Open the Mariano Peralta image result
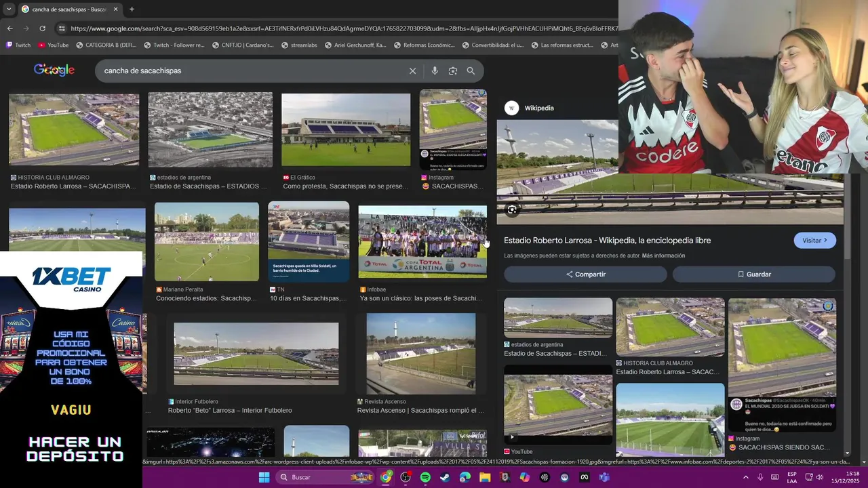The height and width of the screenshot is (488, 868). tap(207, 241)
